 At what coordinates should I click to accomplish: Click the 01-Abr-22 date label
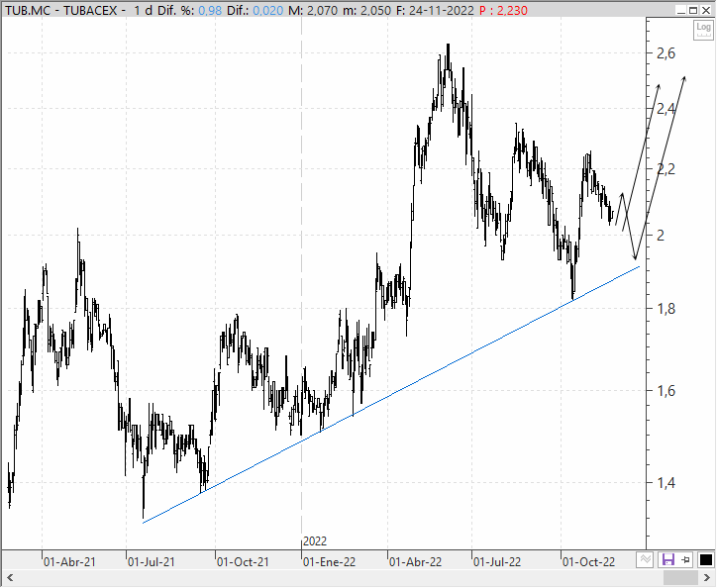point(415,562)
